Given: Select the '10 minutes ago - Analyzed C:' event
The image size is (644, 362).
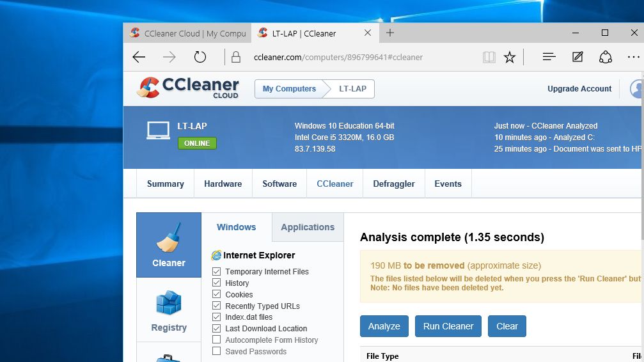Looking at the screenshot, I should pos(544,138).
